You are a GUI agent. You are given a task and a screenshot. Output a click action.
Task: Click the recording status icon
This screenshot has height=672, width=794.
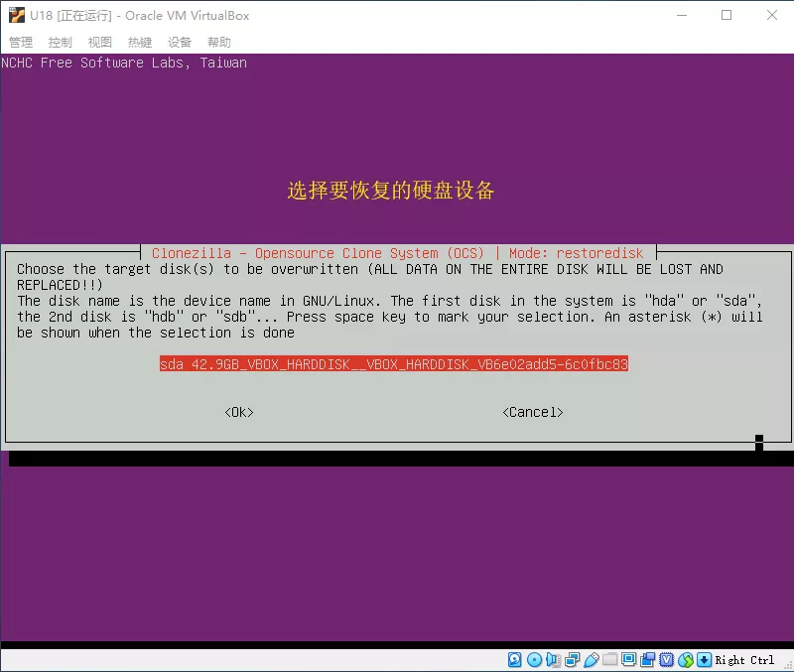(x=648, y=660)
